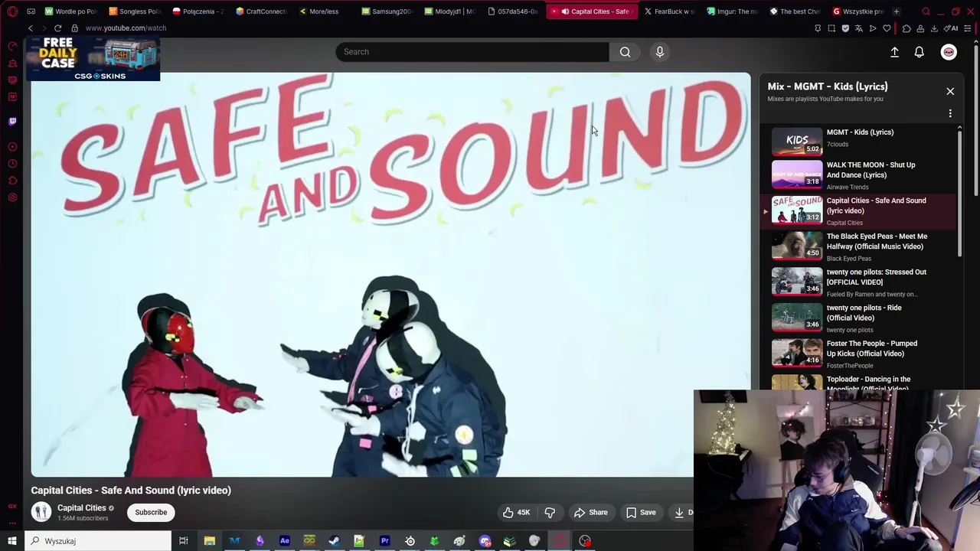Switch to More/less tab

(x=324, y=11)
